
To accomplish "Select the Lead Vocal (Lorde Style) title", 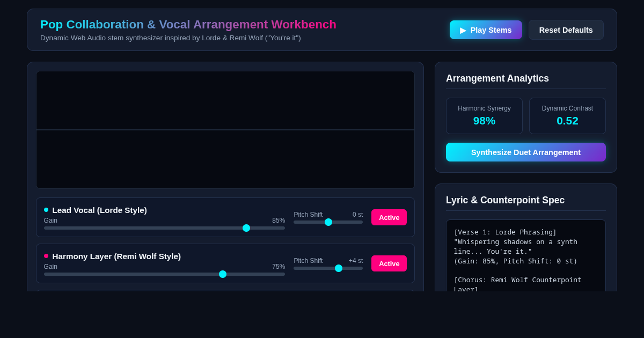I will 100,210.
